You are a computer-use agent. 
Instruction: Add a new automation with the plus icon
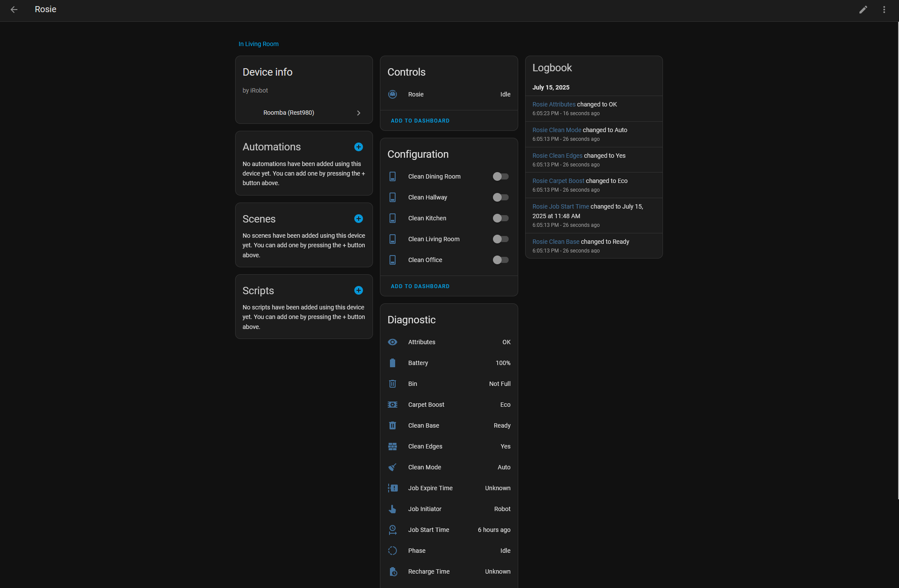358,147
